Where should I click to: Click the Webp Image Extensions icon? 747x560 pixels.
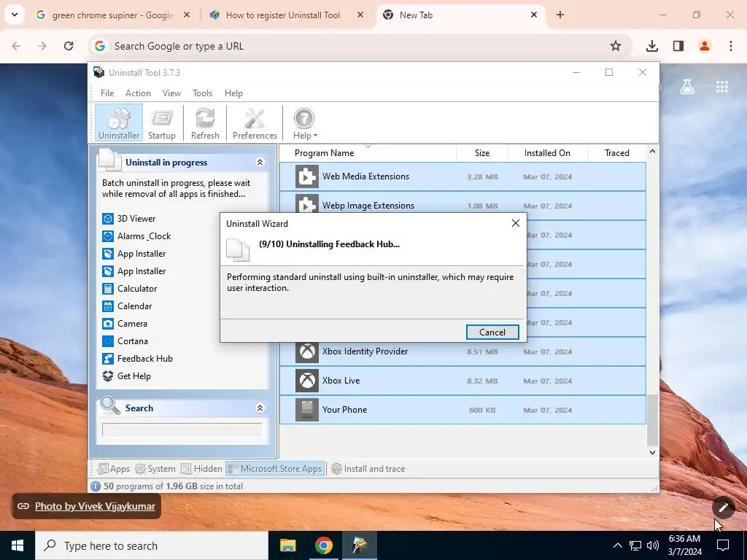(307, 204)
